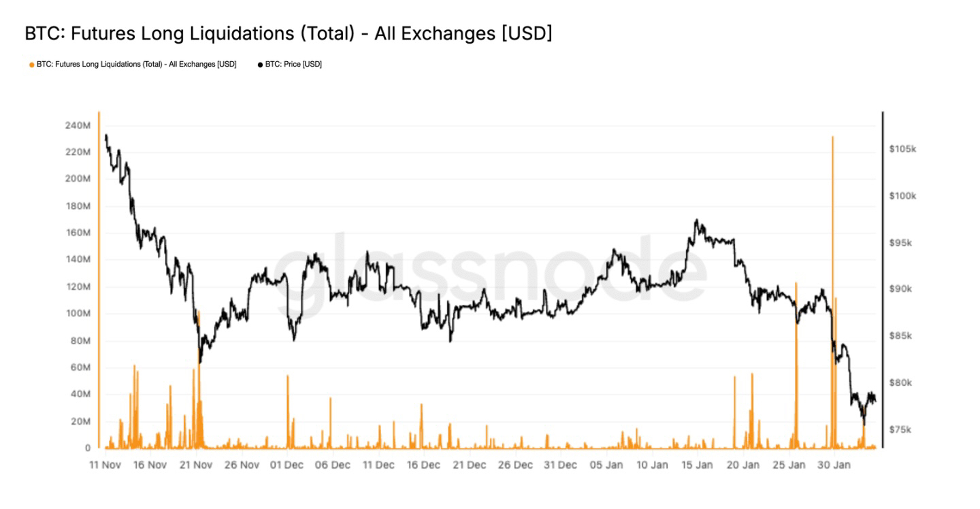Select the 21 Nov date label
The width and height of the screenshot is (980, 509).
point(196,465)
